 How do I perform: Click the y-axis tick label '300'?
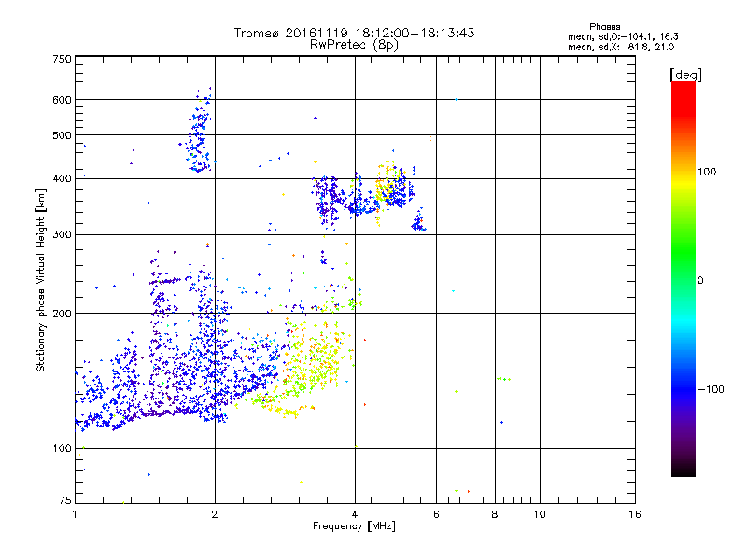(62, 235)
